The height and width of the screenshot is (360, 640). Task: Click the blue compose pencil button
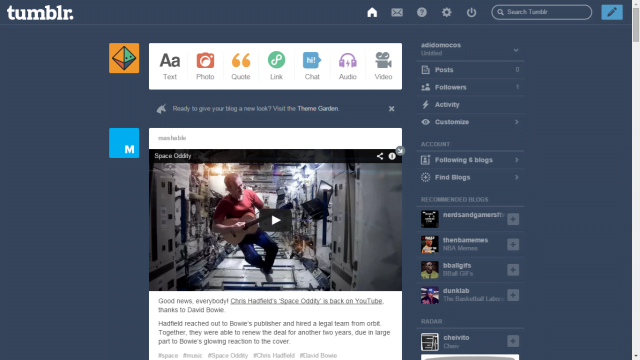612,12
